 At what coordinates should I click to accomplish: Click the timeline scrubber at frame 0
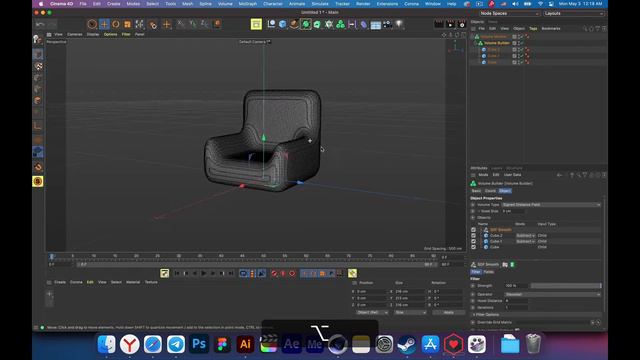point(52,256)
